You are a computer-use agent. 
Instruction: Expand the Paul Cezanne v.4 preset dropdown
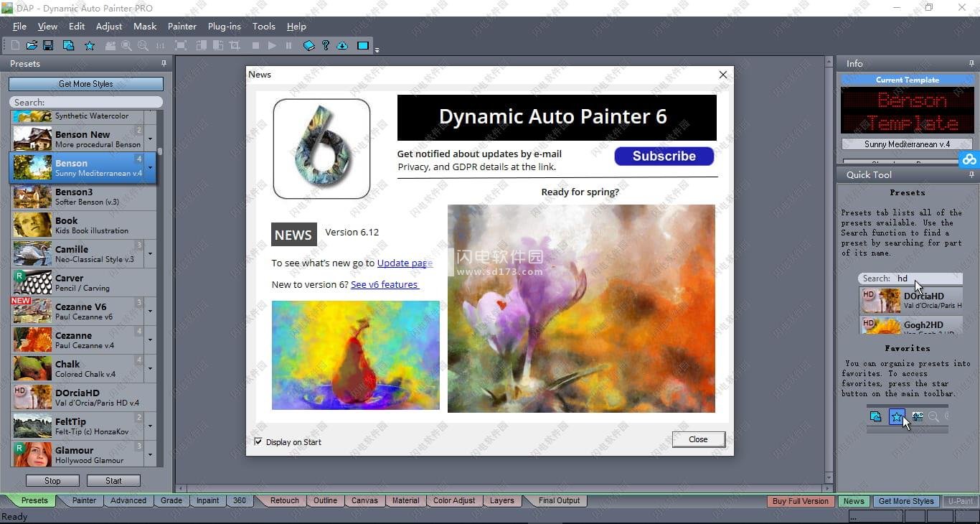pos(150,340)
